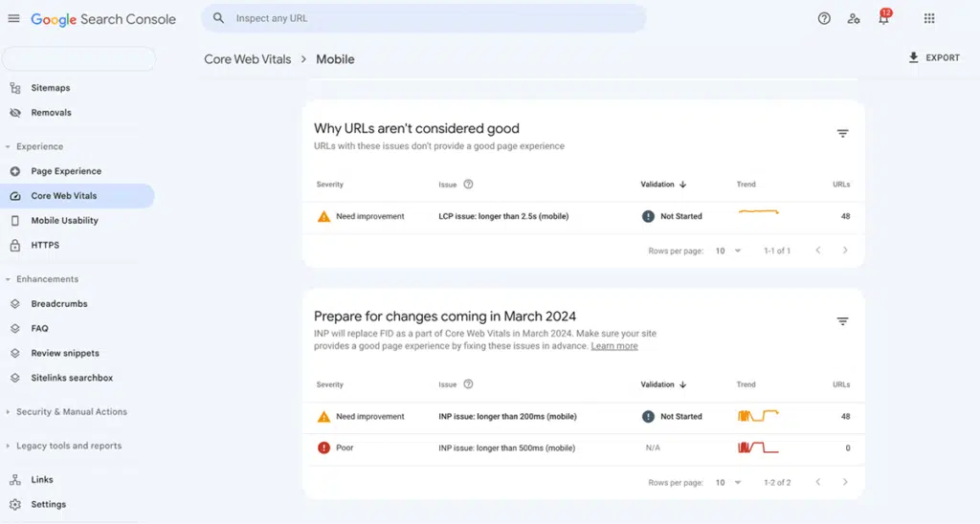This screenshot has height=524, width=980.
Task: Expand the Security & Manual Actions section
Action: (9, 412)
